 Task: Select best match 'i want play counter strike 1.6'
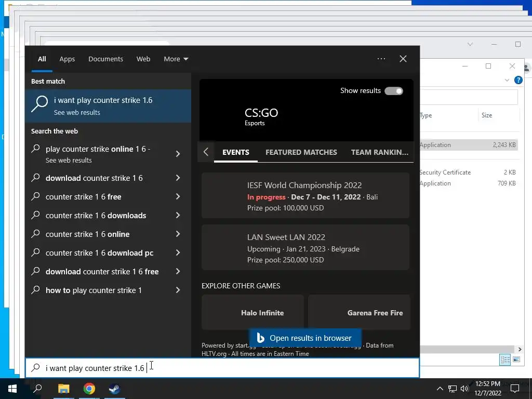pos(108,106)
